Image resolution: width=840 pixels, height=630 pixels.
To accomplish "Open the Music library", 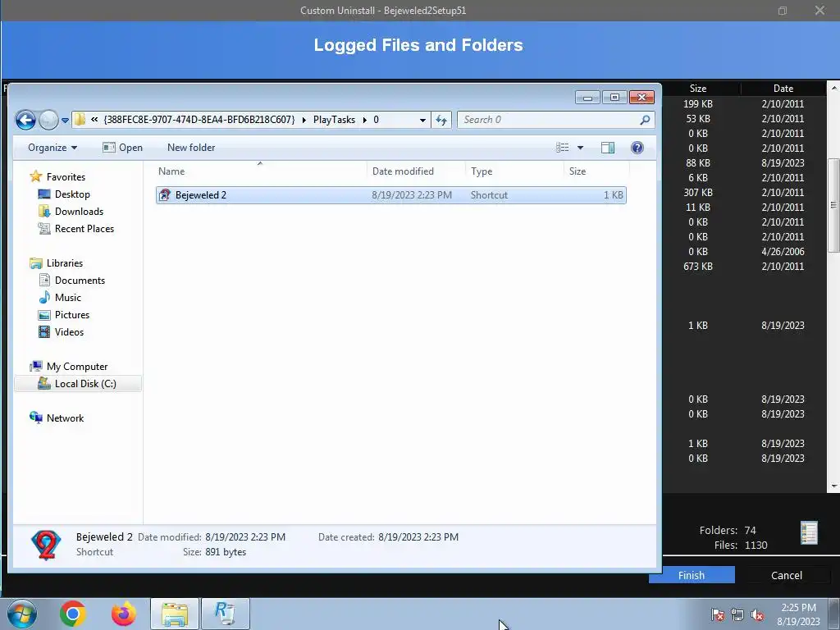I will click(67, 297).
